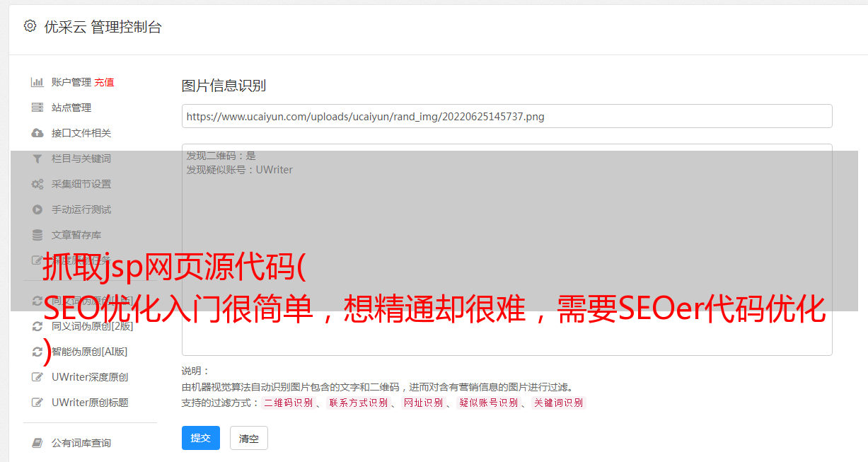Click the filter icon for 栏目与关键词
This screenshot has width=868, height=462.
click(x=37, y=158)
